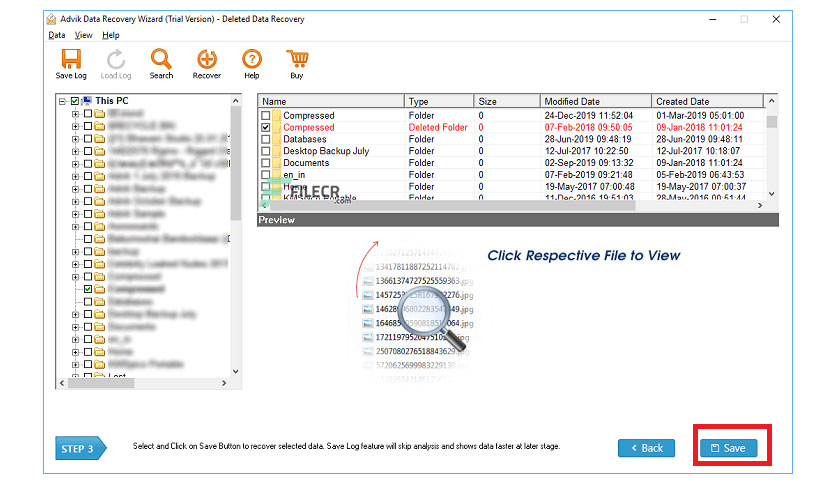Viewport: 836px width, 484px height.
Task: Click the Save button
Action: 729,448
